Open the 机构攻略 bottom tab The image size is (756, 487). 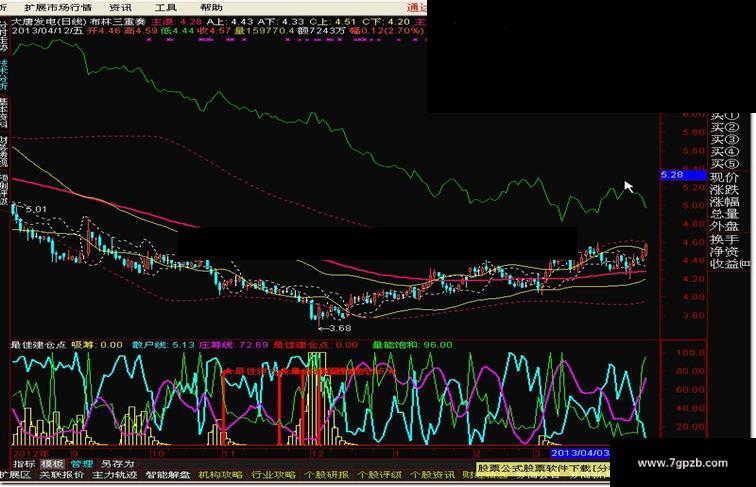coord(221,475)
